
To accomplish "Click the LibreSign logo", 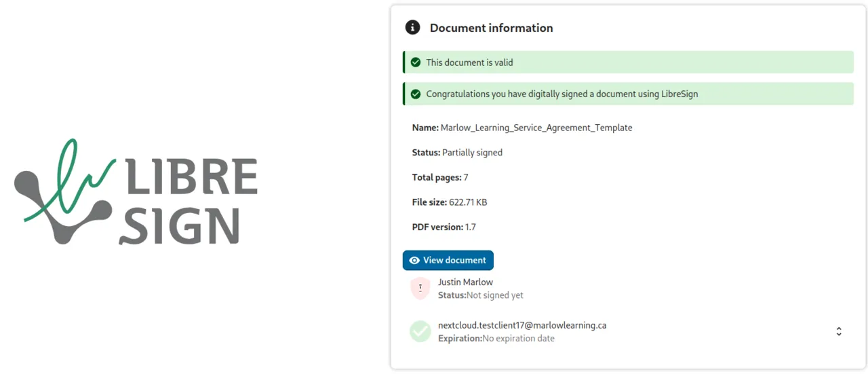I will pyautogui.click(x=136, y=191).
